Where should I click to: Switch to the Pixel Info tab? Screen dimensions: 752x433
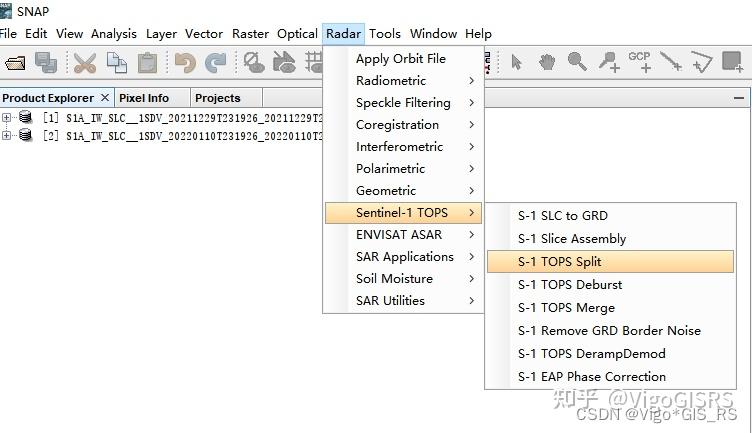tap(144, 98)
